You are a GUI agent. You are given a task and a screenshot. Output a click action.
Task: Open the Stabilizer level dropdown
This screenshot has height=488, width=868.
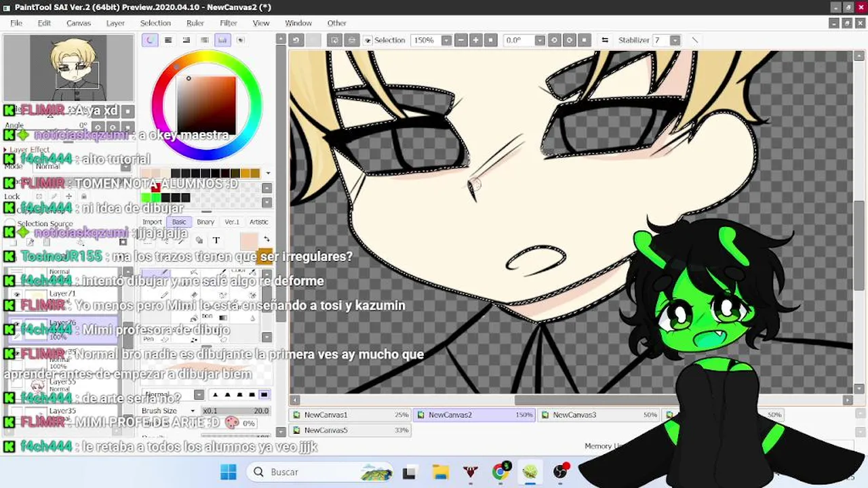[675, 40]
